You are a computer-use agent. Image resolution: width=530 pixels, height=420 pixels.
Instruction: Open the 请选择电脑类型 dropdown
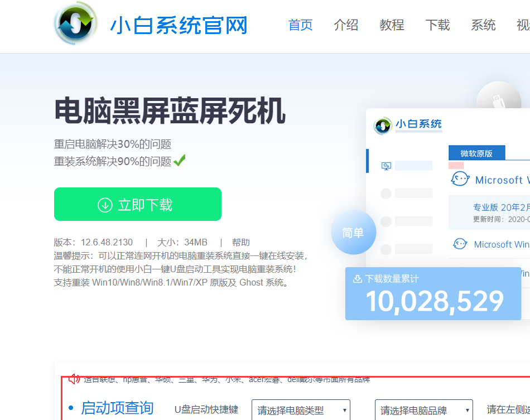pyautogui.click(x=301, y=409)
